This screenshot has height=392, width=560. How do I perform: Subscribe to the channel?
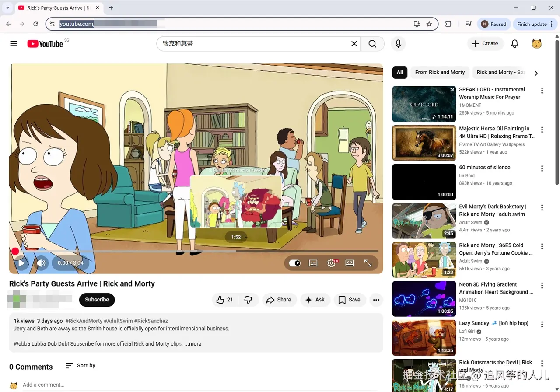point(97,300)
